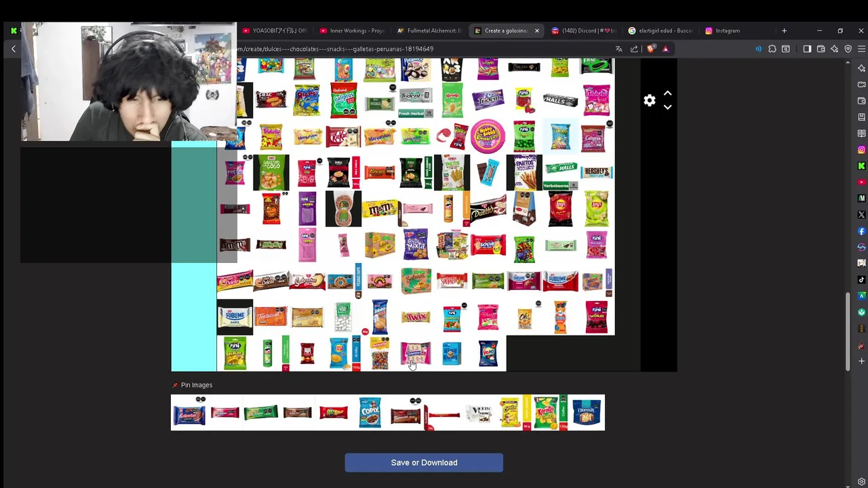The width and height of the screenshot is (868, 488).
Task: Switch to the elastigirl edad Google tab
Action: click(661, 30)
